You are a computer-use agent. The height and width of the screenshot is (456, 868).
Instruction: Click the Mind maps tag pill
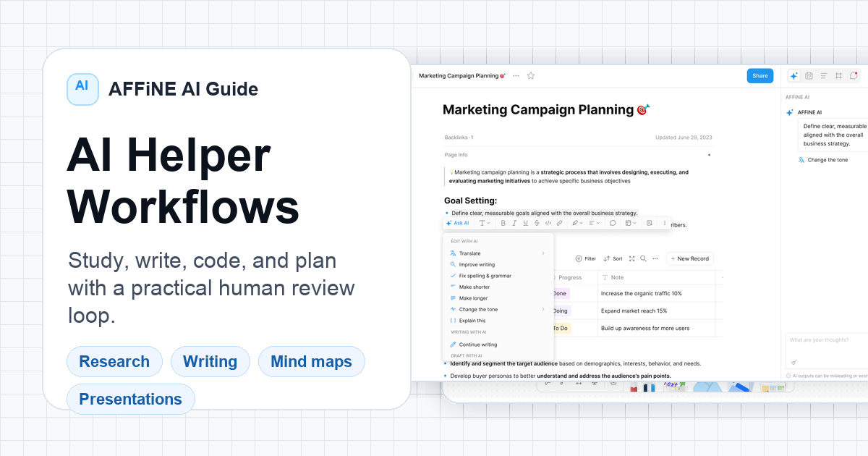pyautogui.click(x=311, y=362)
